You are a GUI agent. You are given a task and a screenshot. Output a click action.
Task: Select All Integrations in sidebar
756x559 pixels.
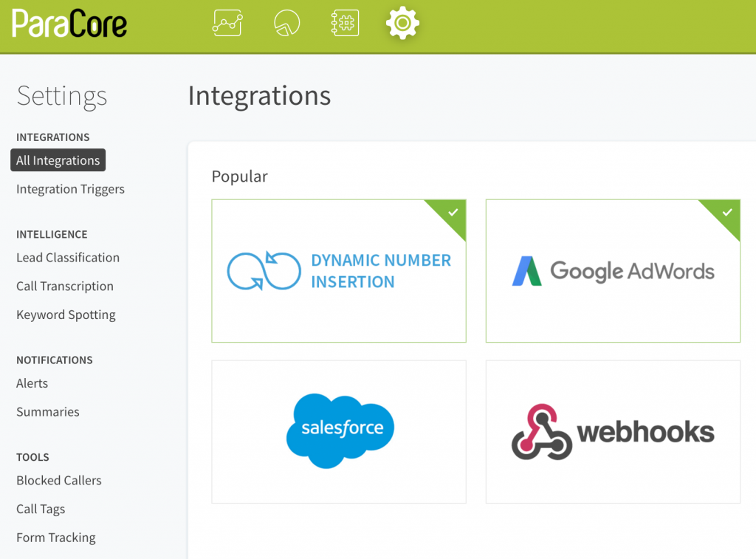point(58,160)
